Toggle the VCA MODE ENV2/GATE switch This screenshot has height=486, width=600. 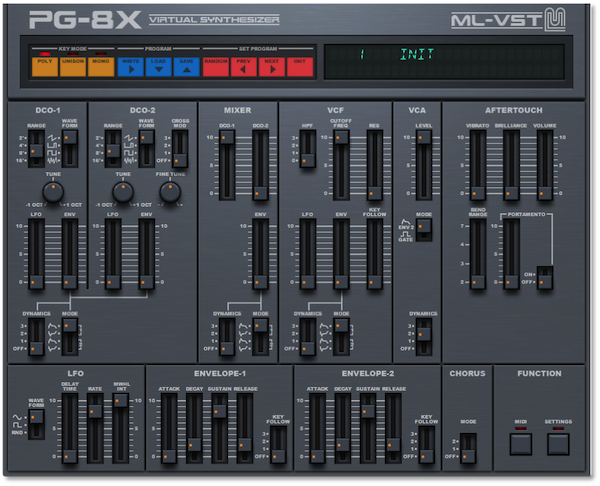424,230
